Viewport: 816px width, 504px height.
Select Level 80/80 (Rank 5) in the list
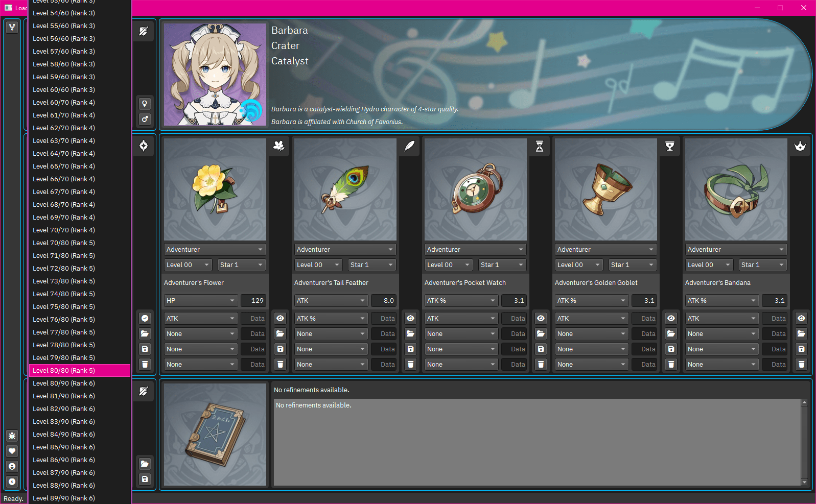(80, 370)
